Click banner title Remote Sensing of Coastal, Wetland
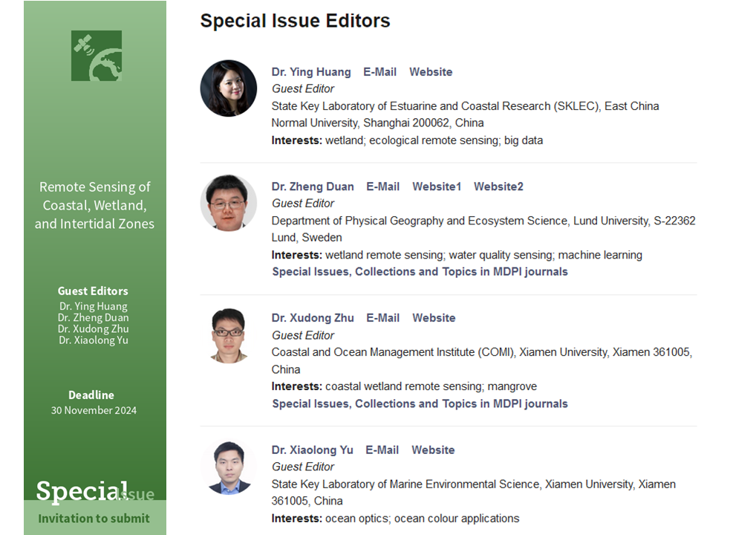The height and width of the screenshot is (535, 756). (94, 205)
